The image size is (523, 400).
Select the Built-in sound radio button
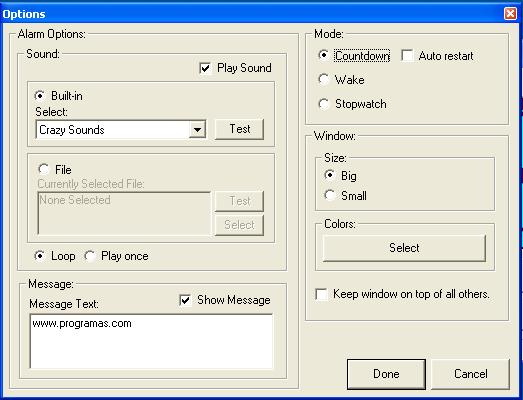click(40, 96)
